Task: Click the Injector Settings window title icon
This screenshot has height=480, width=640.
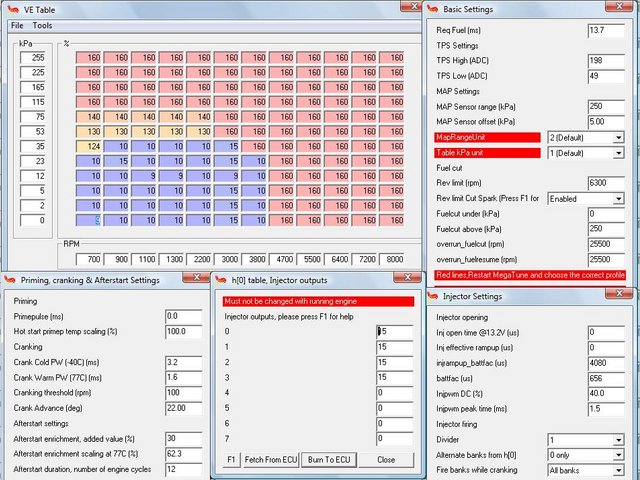Action: [433, 296]
